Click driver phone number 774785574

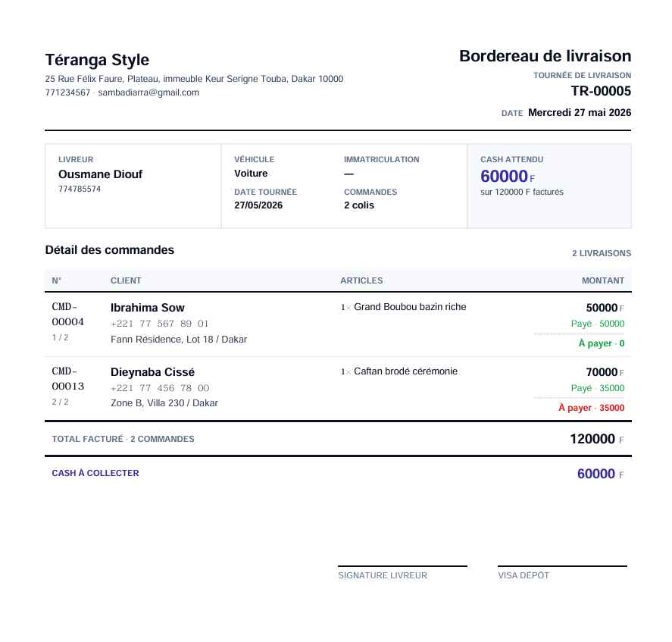tap(80, 189)
